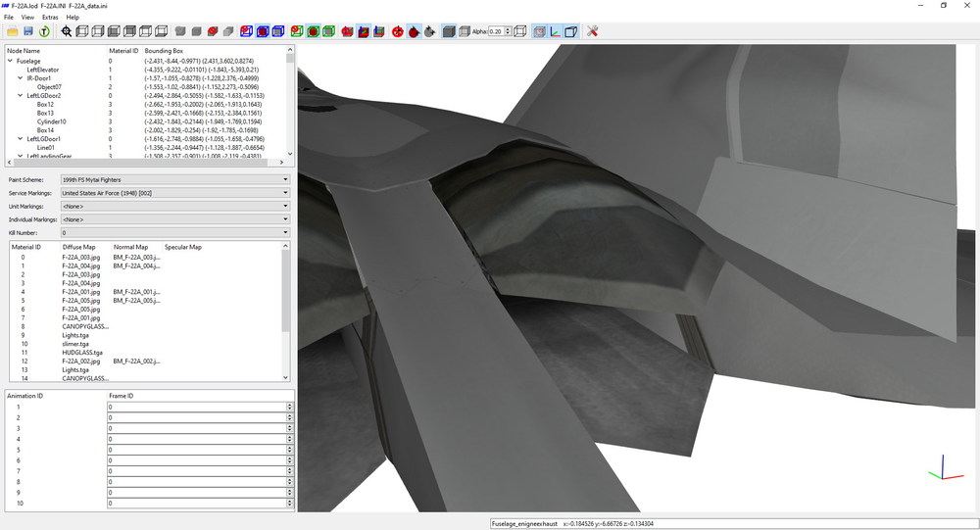Select the Line01 tree row
Screen dimensions: 980x530
point(46,148)
